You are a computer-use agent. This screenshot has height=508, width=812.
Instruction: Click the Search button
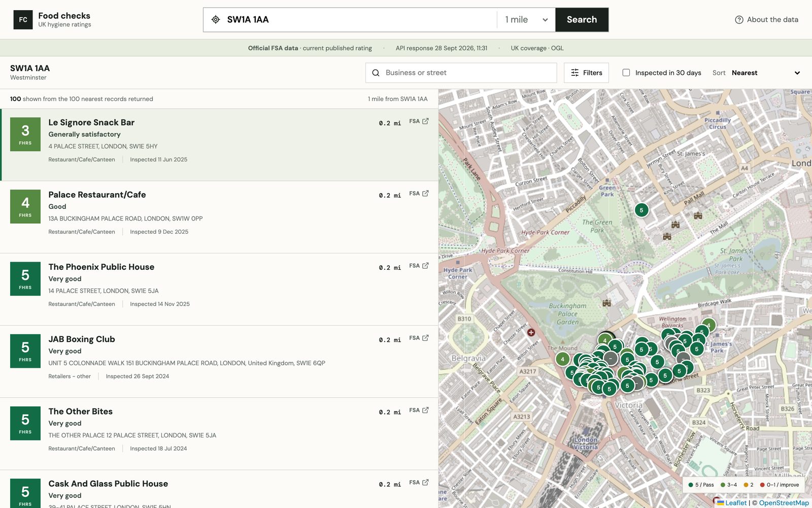[582, 20]
